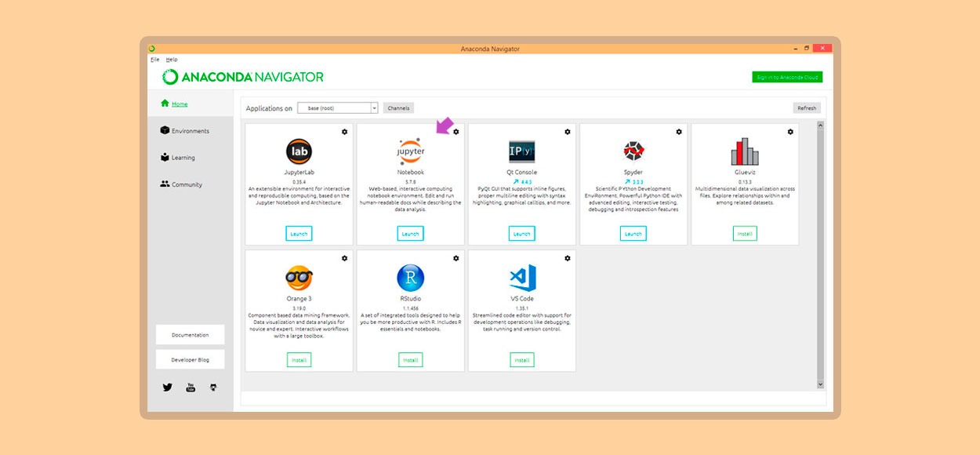The height and width of the screenshot is (455, 980).
Task: Open the Spyder gear options
Action: point(679,131)
